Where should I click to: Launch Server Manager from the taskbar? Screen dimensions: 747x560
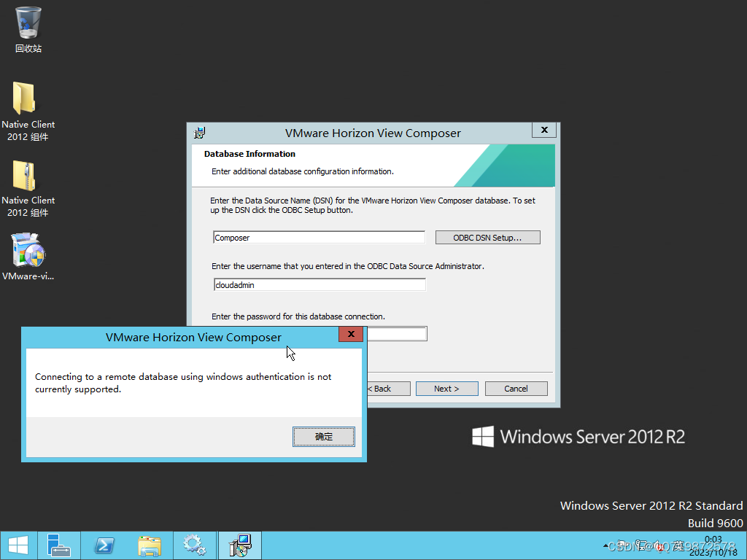click(59, 545)
